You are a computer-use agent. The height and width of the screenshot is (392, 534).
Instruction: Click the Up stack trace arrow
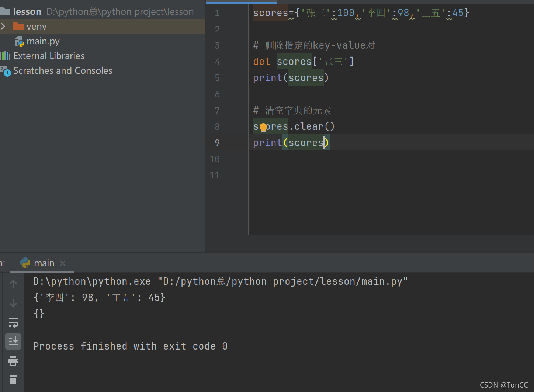pos(13,284)
